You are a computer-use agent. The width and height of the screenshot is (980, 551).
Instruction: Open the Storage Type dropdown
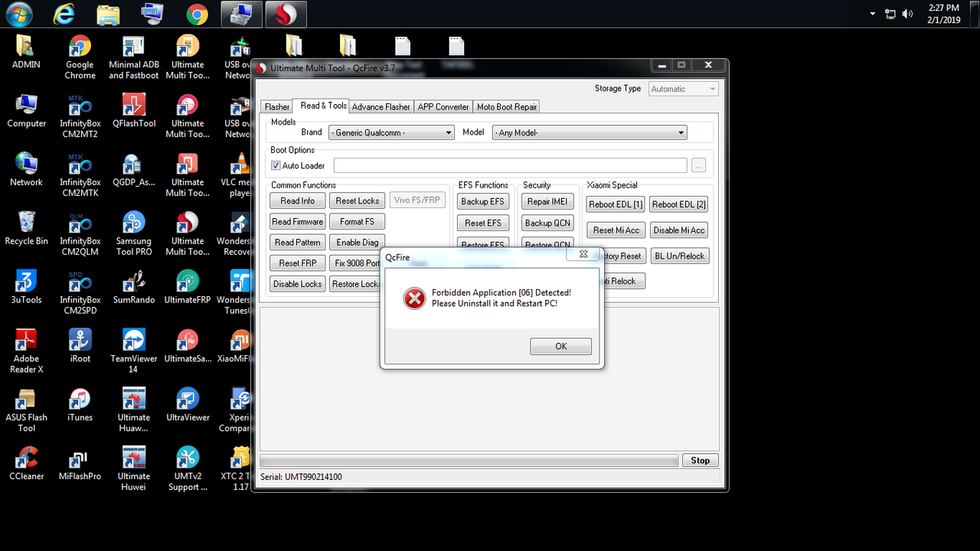click(684, 89)
